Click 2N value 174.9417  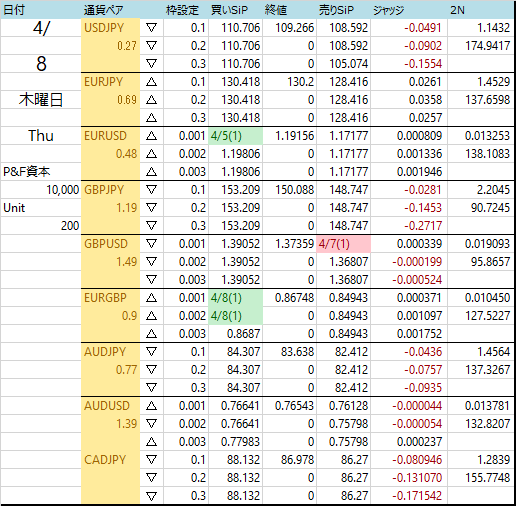tap(488, 46)
